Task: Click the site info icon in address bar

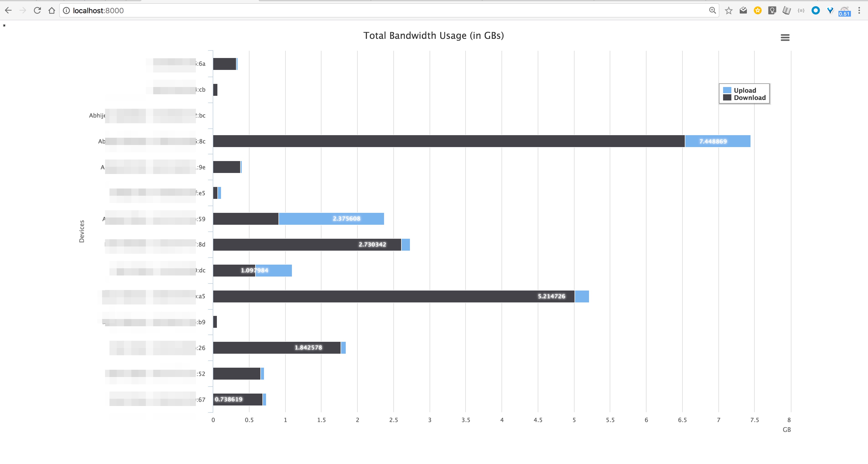Action: click(66, 10)
